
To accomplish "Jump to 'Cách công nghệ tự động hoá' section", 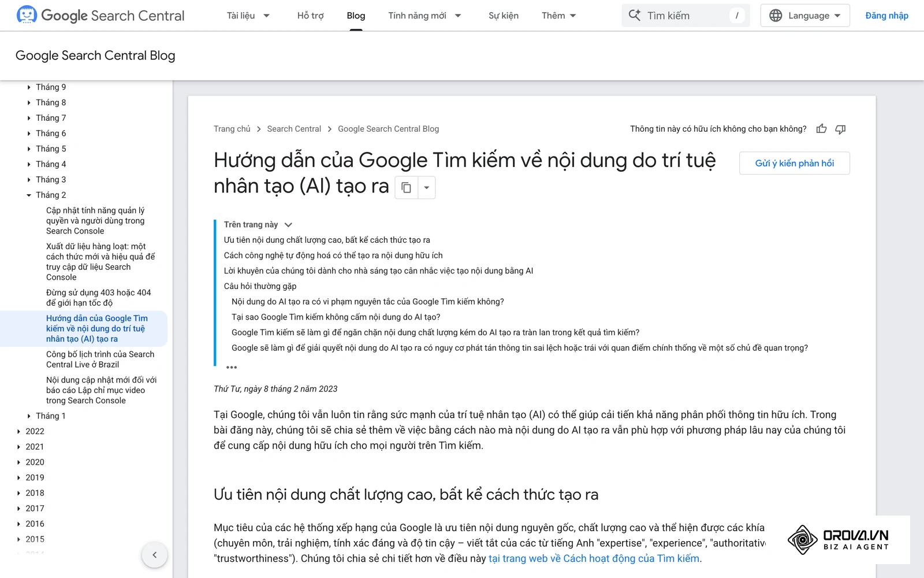I will point(333,255).
